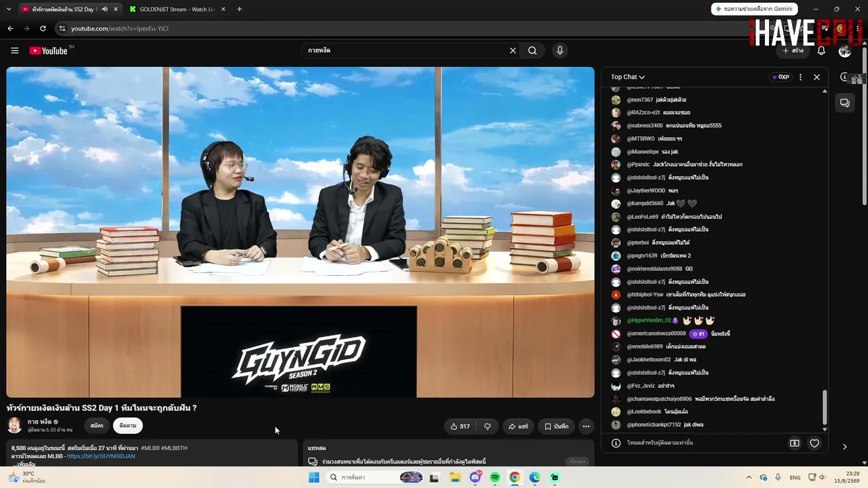The width and height of the screenshot is (868, 488).
Task: Go back in the browser
Action: (x=10, y=28)
